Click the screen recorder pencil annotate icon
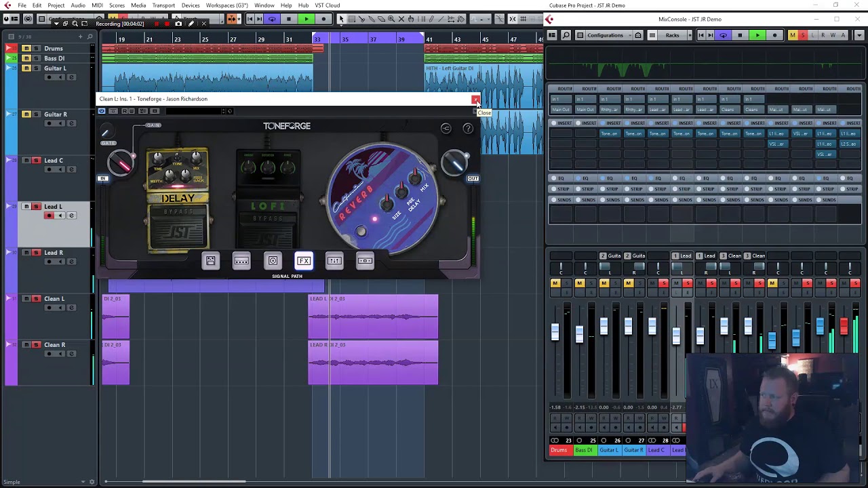868x488 pixels. (191, 24)
